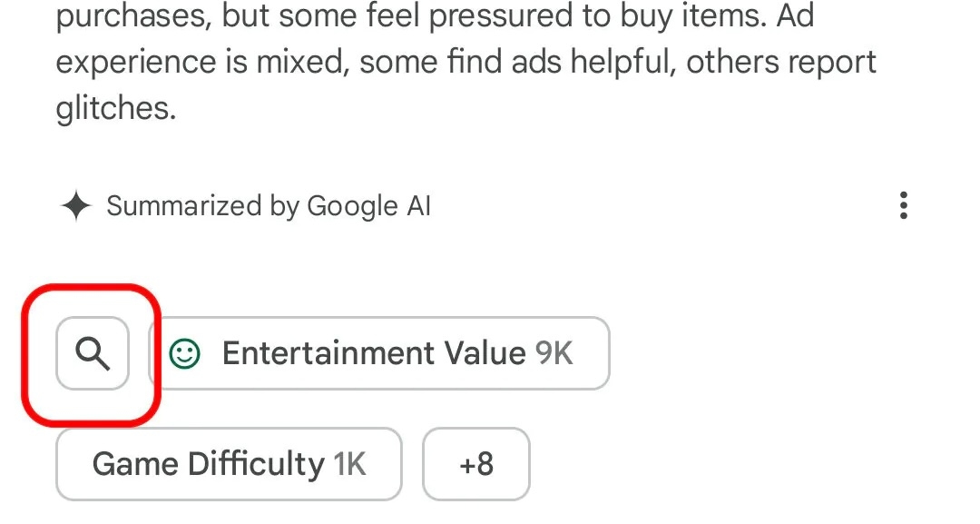Select the four-pointed star next to Summarized text
The height and width of the screenshot is (524, 980).
click(76, 206)
